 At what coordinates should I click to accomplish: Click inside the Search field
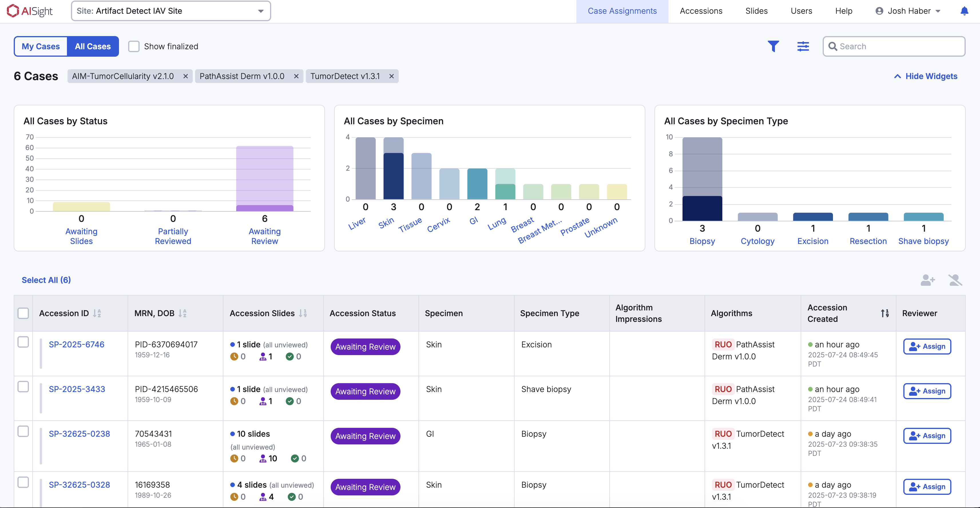(x=894, y=46)
